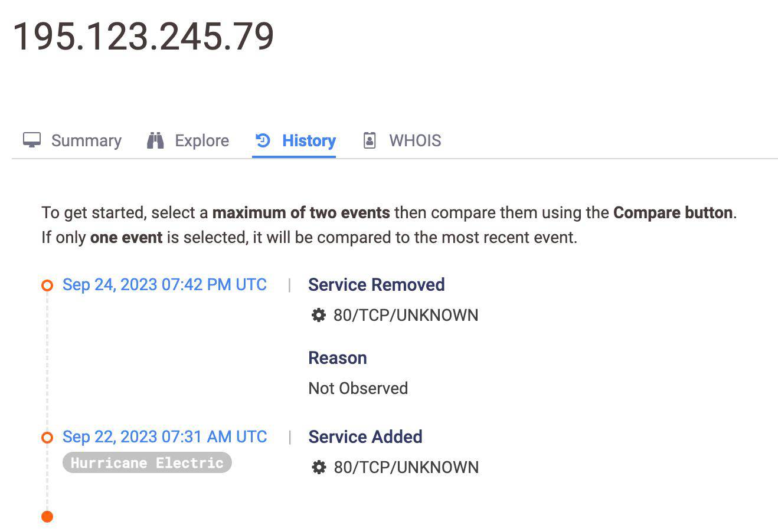Open Sep 22, 2023 07:31 AM UTC event
The width and height of the screenshot is (778, 532).
[x=165, y=437]
